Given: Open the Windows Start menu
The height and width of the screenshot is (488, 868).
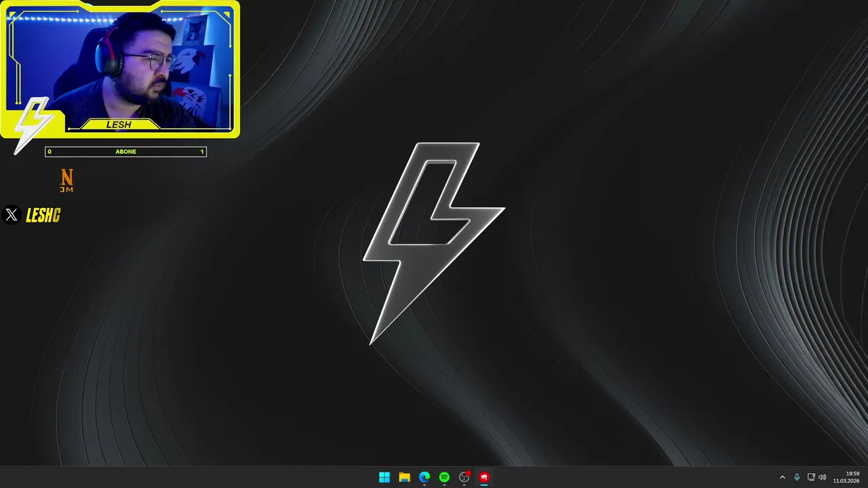Looking at the screenshot, I should tap(384, 477).
